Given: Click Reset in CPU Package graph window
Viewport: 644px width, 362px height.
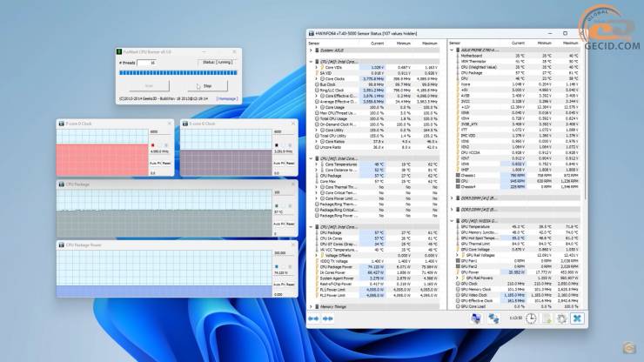Looking at the screenshot, I should (x=291, y=224).
